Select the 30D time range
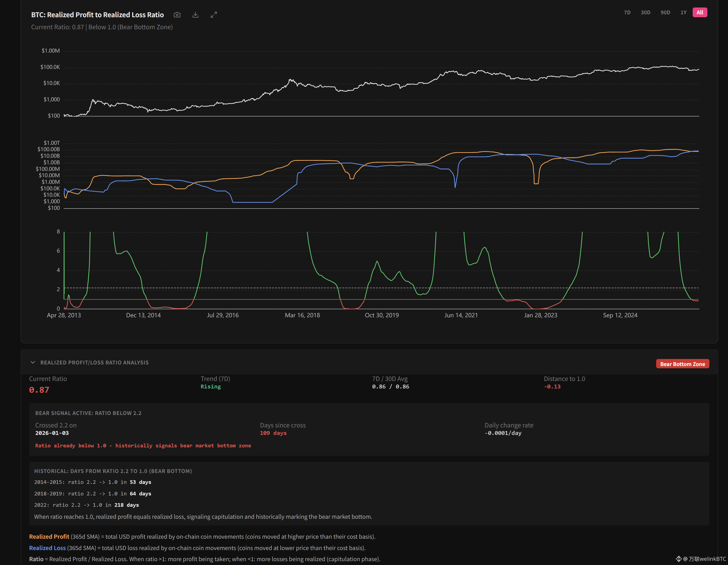This screenshot has height=565, width=728. pos(645,12)
